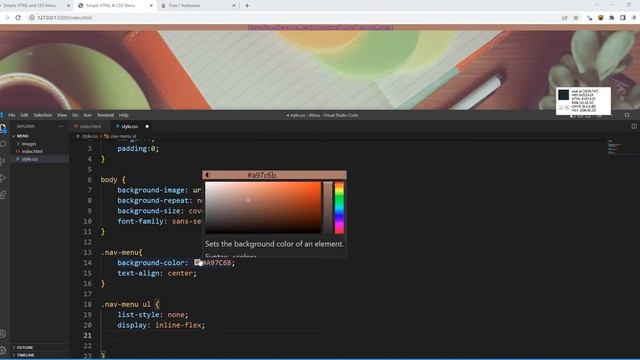Open the Search view in activity bar

[3, 144]
